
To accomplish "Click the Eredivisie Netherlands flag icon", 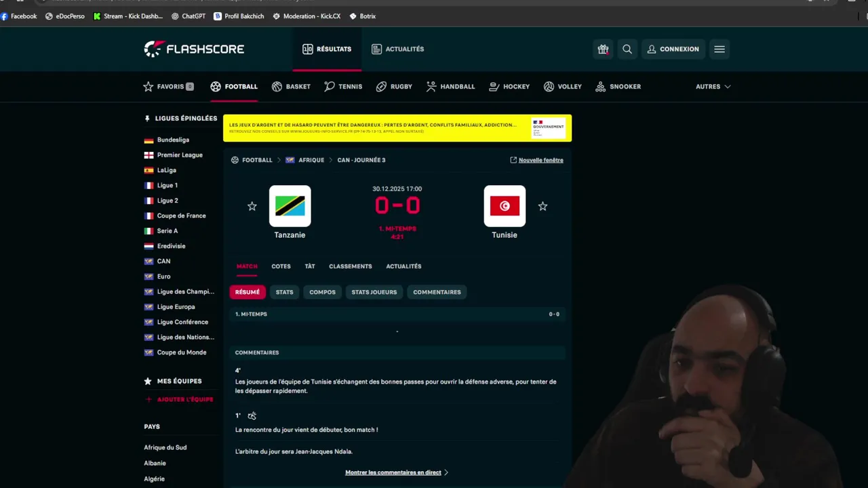I will (149, 246).
